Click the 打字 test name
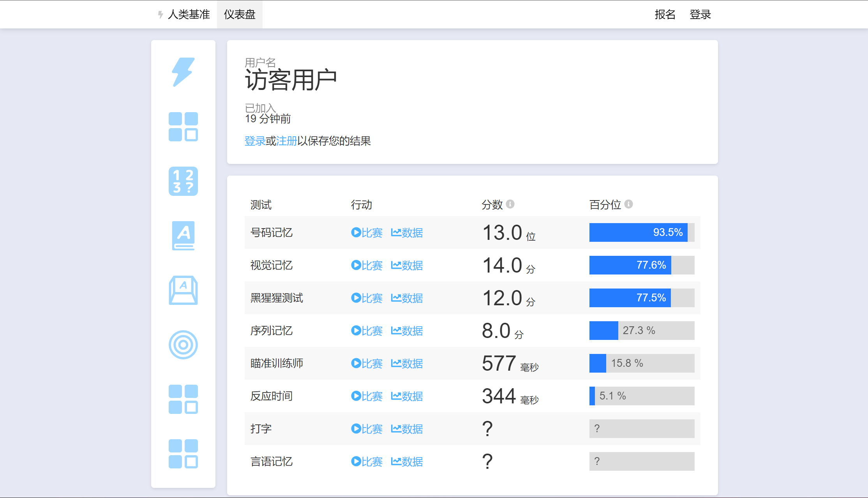The width and height of the screenshot is (868, 498). pyautogui.click(x=261, y=429)
